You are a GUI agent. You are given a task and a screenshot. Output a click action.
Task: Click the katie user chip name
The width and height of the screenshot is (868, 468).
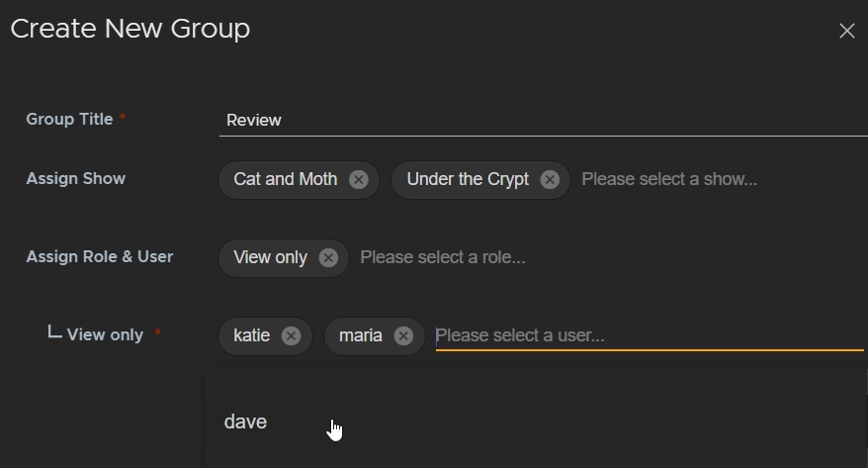tap(252, 336)
